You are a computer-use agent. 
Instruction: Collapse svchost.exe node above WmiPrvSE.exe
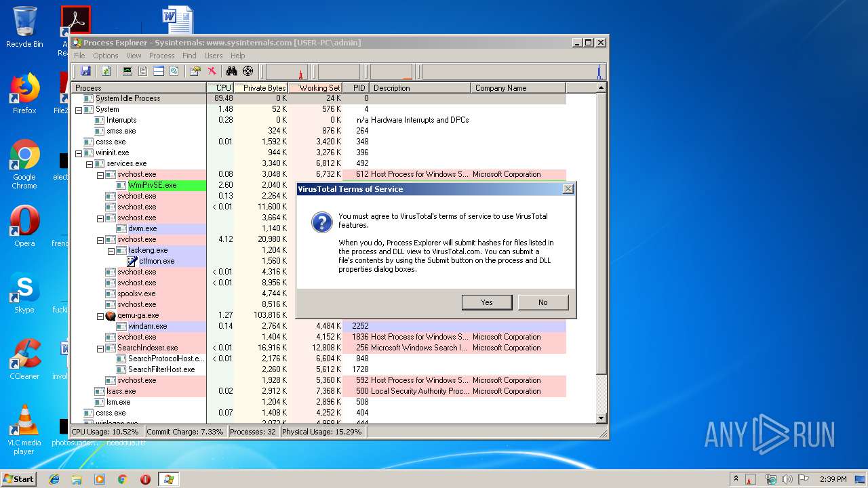coord(100,174)
